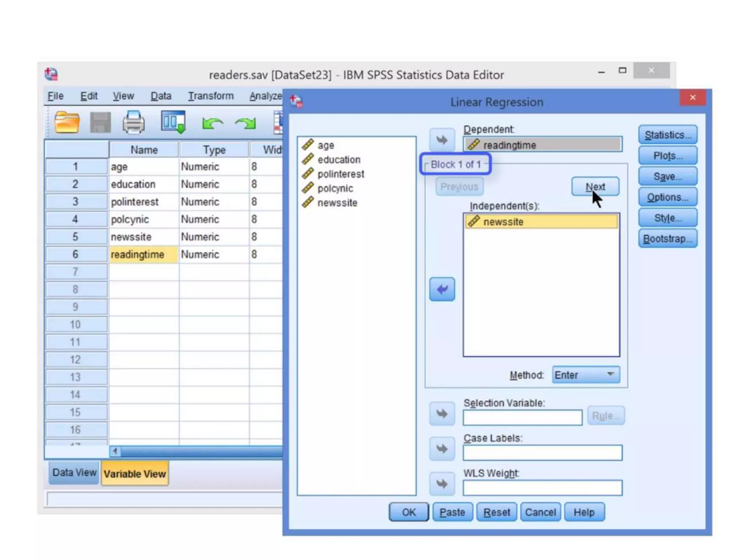Switch to the Data View tab
This screenshot has height=560, width=747.
click(x=74, y=472)
